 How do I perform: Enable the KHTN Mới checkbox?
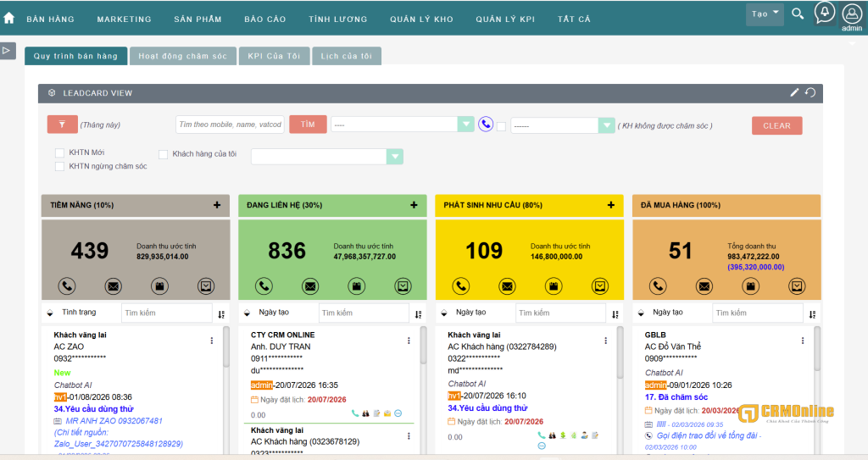(60, 152)
